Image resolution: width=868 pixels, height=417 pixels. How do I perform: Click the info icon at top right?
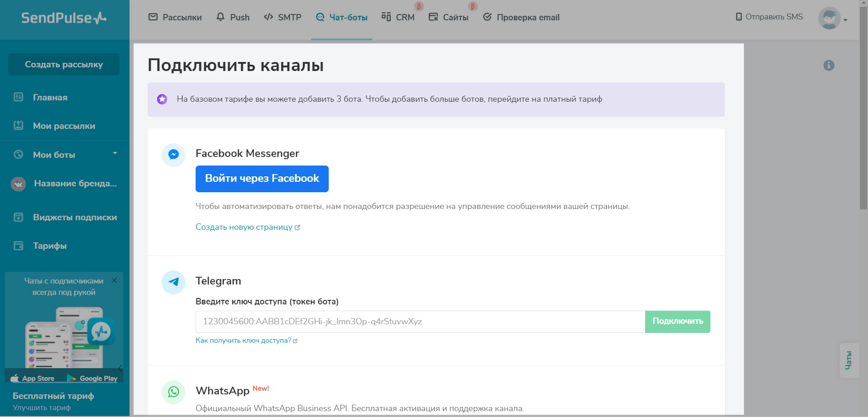click(x=829, y=65)
